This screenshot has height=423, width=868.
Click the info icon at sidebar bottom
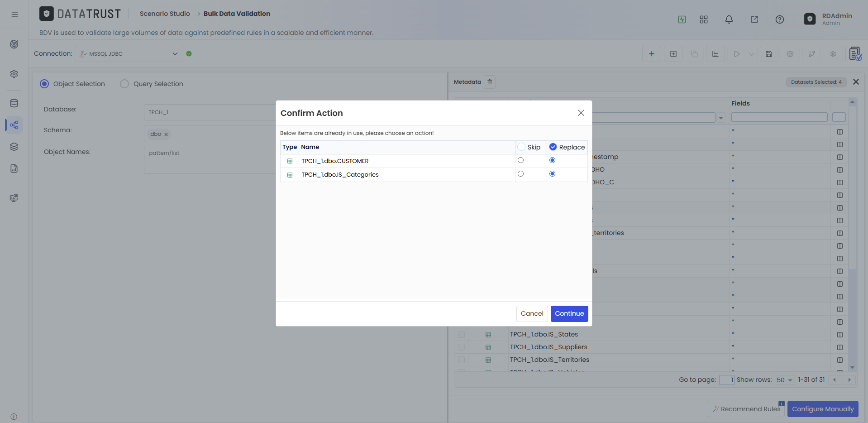[14, 417]
